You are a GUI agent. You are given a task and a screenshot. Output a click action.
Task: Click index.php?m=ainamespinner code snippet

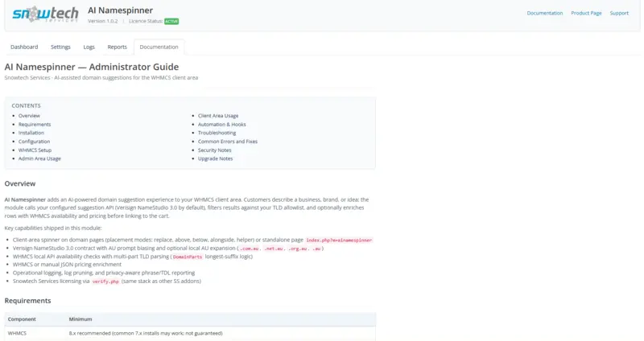[339, 240]
